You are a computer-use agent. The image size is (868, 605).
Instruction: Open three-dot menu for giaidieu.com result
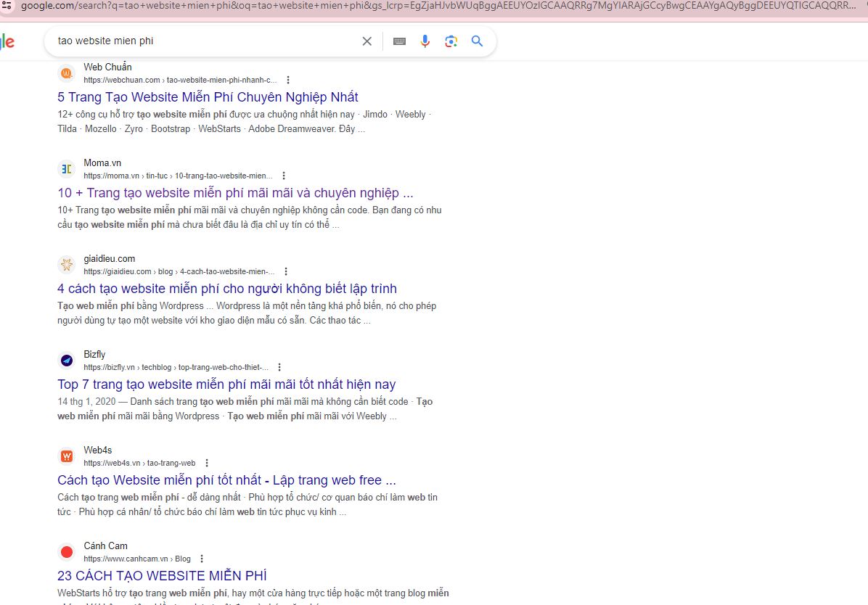[286, 271]
